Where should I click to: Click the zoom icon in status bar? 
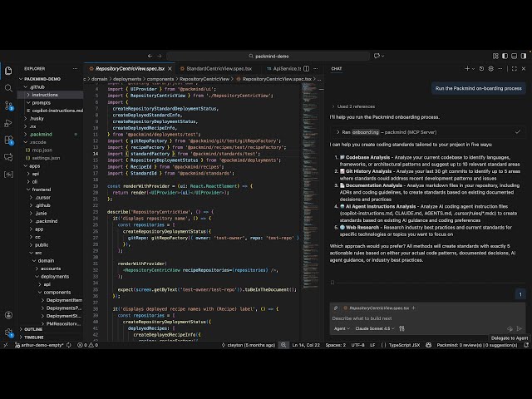point(283,345)
